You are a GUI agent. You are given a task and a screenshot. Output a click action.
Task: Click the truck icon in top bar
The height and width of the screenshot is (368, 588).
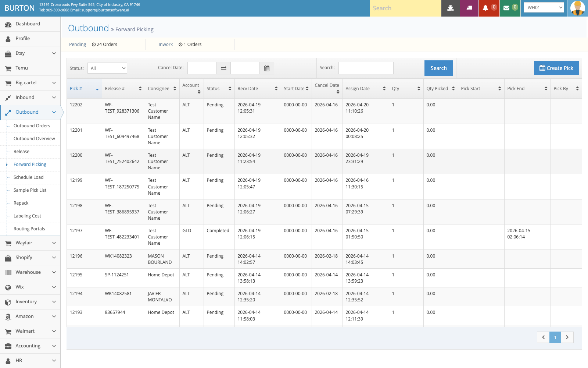(x=469, y=8)
